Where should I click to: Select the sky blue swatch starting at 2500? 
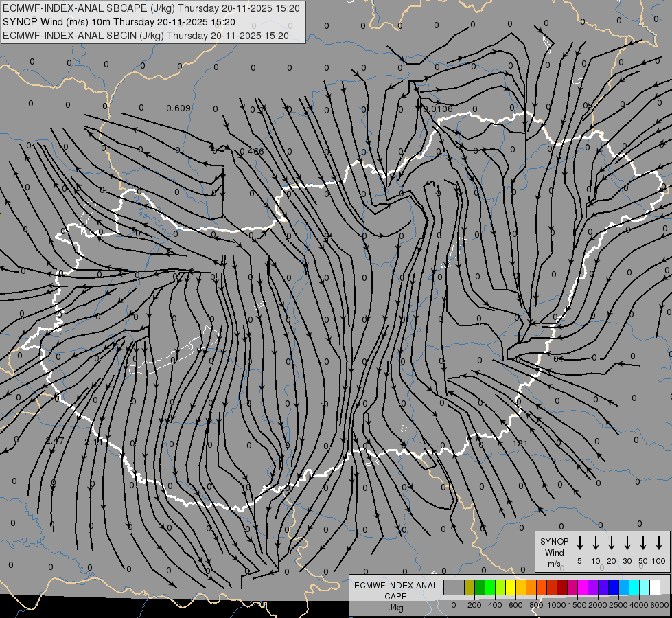click(623, 587)
